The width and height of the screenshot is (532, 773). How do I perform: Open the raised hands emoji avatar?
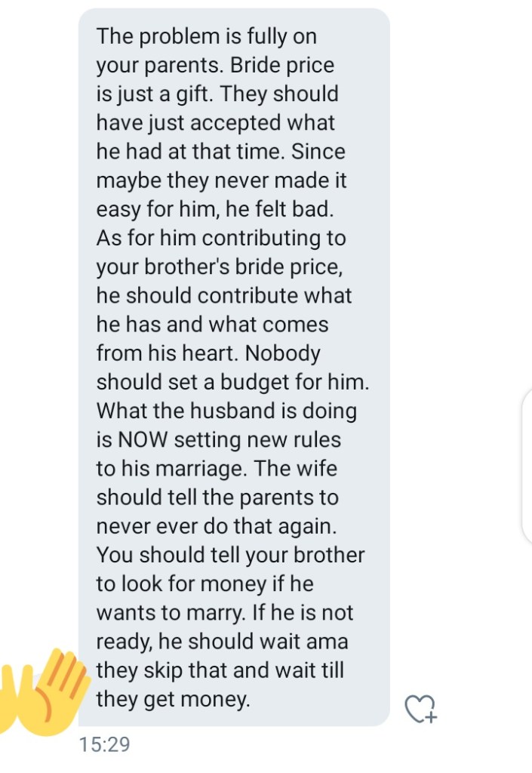[43, 691]
